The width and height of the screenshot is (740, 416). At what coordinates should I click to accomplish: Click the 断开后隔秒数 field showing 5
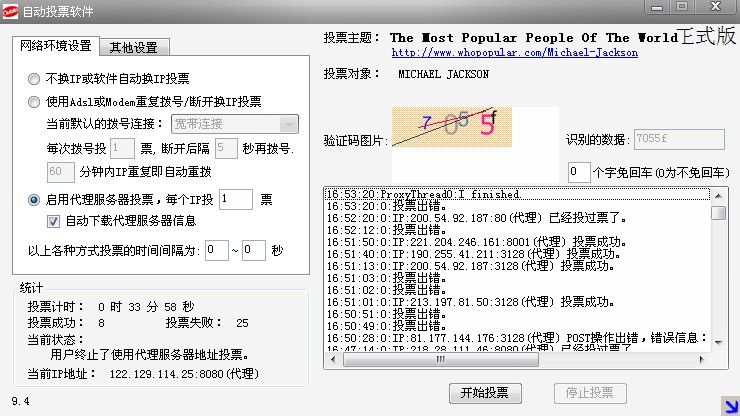pyautogui.click(x=226, y=149)
